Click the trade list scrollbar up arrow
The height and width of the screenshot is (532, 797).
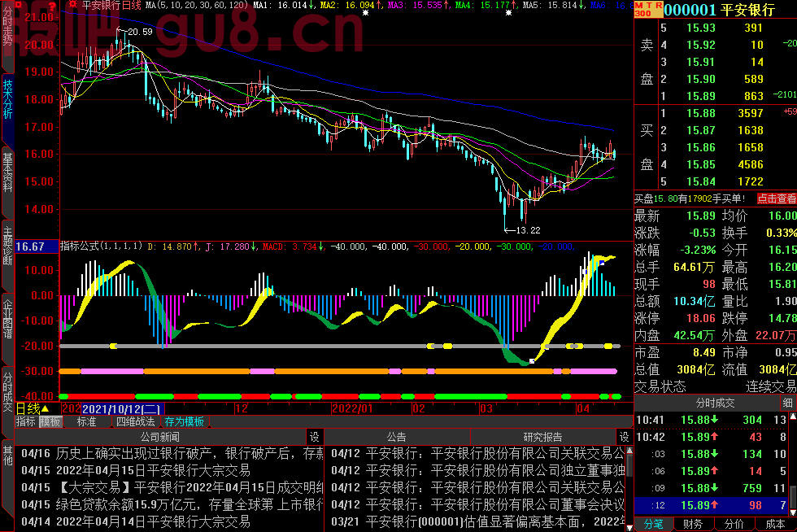792,417
